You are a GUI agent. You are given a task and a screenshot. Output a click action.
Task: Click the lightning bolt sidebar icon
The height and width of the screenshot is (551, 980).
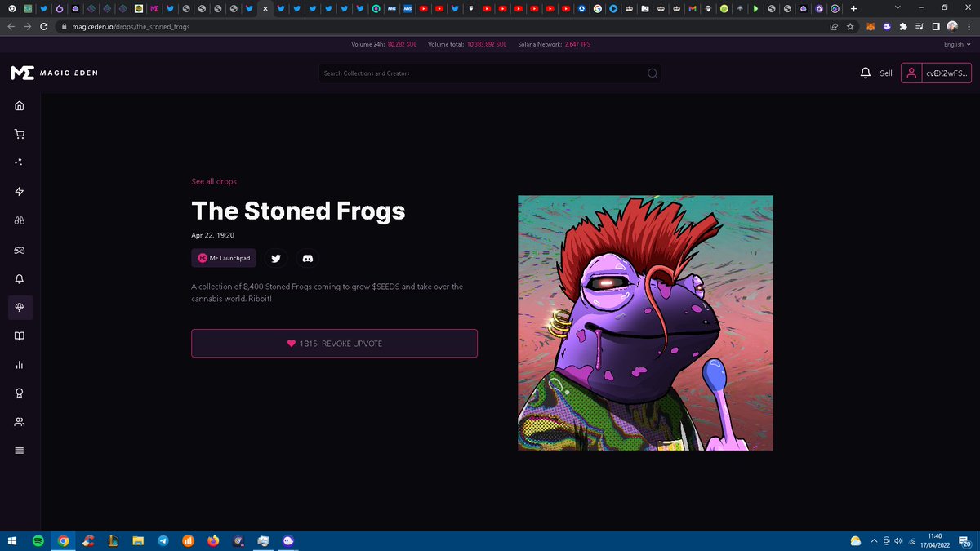point(20,191)
